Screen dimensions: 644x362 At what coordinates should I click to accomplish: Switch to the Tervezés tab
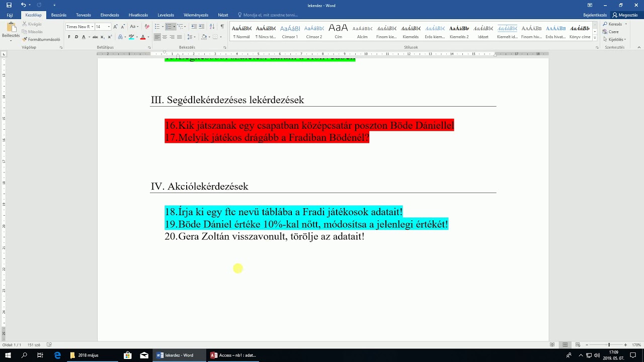coord(84,15)
